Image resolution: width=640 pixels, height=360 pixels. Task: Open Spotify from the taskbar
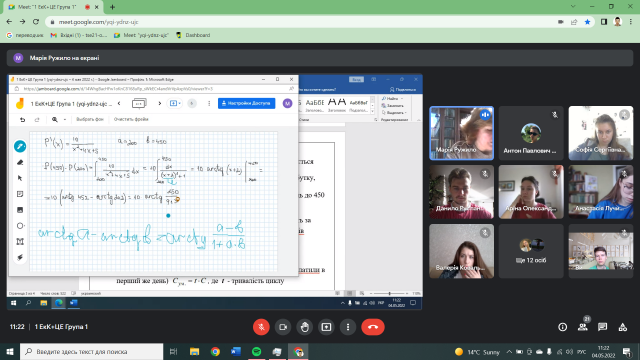click(256, 351)
